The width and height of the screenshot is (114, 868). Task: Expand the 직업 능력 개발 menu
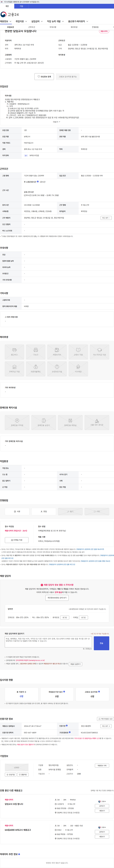pos(55,21)
